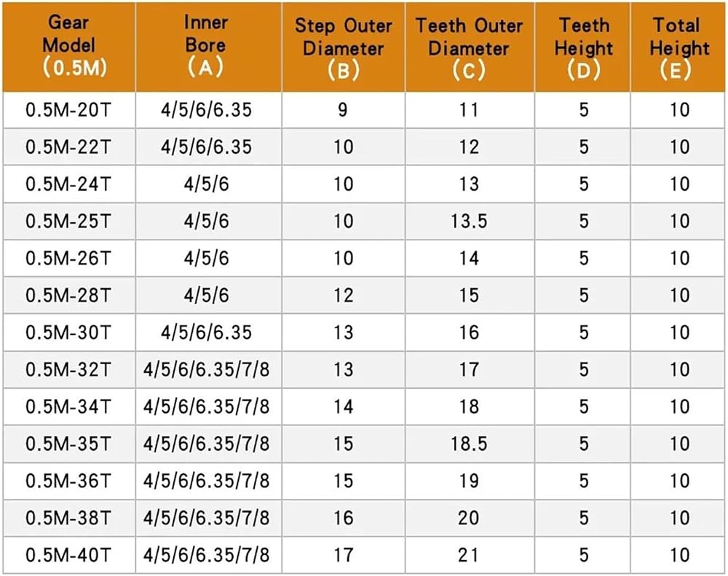This screenshot has height=576, width=728.
Task: Select the 0.5M-28T step diameter 12 cell
Action: (x=344, y=296)
